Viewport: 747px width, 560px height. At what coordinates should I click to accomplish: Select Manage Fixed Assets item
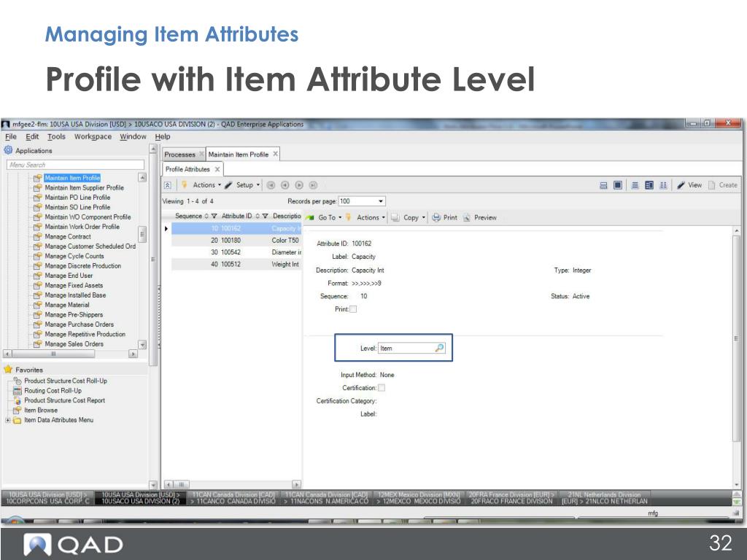pos(74,285)
